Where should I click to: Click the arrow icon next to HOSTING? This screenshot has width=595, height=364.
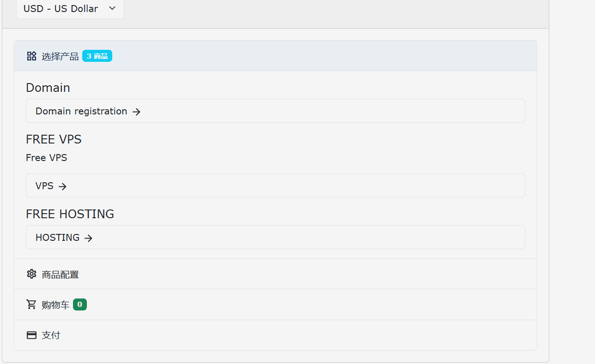pyautogui.click(x=89, y=238)
